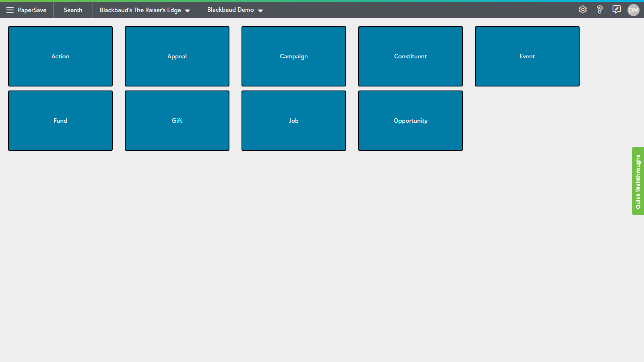This screenshot has width=644, height=362.
Task: Click the help question mark icon
Action: point(600,10)
